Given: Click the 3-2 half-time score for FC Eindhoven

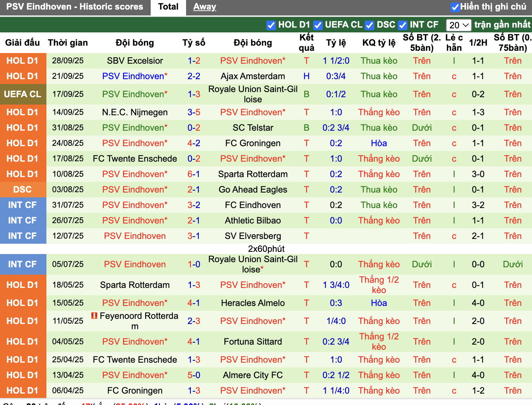Looking at the screenshot, I should tap(478, 205).
